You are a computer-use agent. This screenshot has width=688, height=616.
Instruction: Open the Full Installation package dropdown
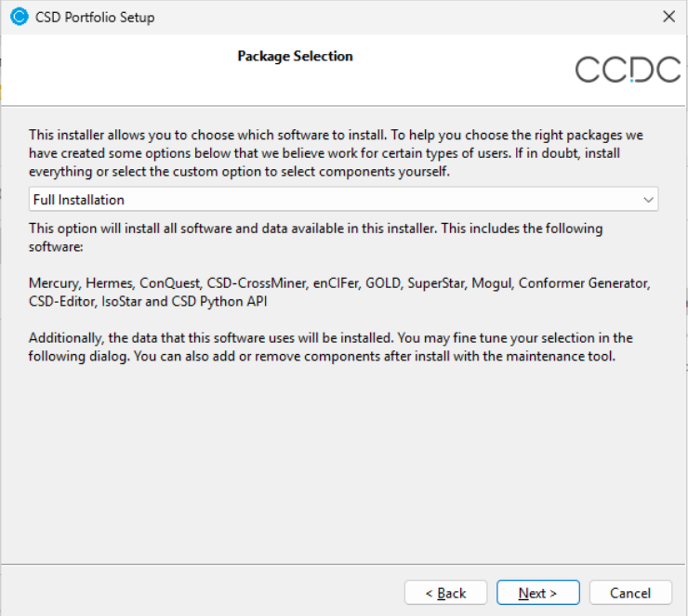click(x=342, y=200)
